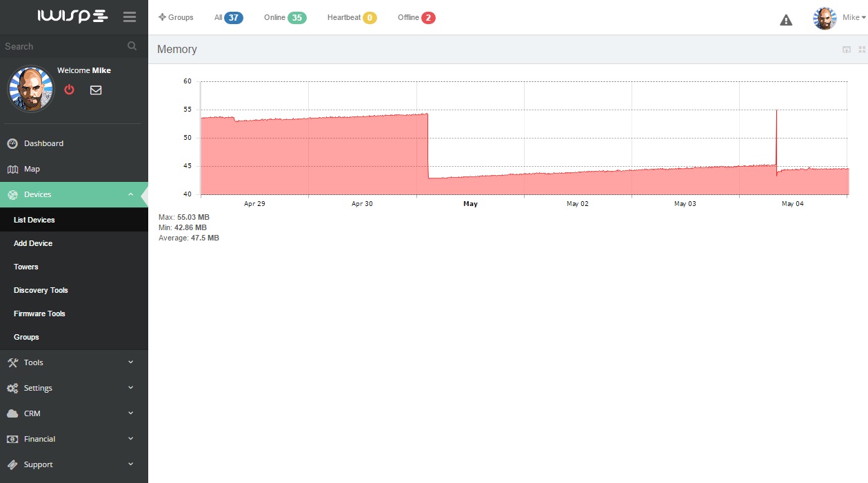Focus the sidebar Search field
Viewport: 868px width, 483px height.
click(62, 46)
